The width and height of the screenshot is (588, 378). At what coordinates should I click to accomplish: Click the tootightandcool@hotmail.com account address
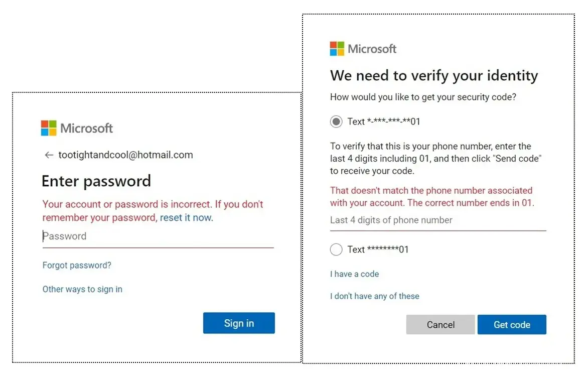click(x=125, y=155)
